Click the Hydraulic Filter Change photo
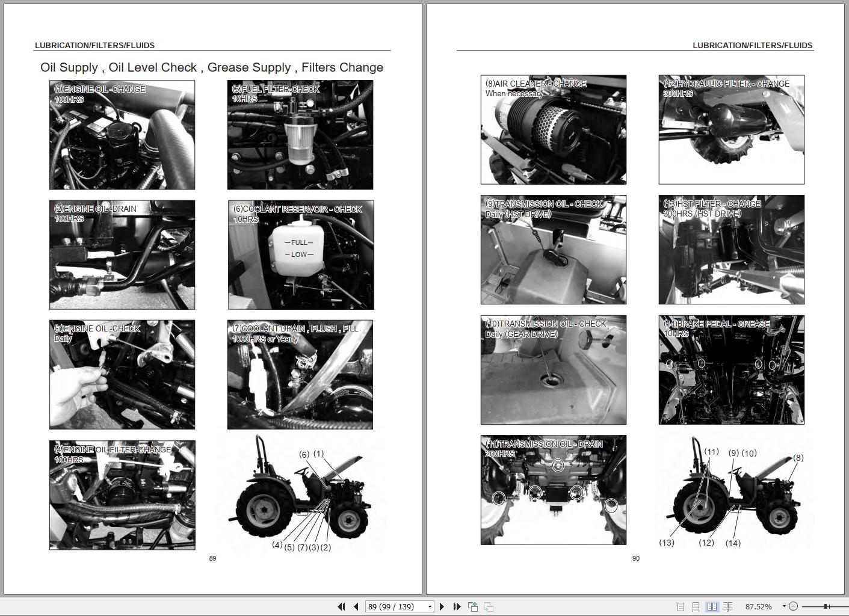Screen dimensions: 849x616 click(x=732, y=129)
